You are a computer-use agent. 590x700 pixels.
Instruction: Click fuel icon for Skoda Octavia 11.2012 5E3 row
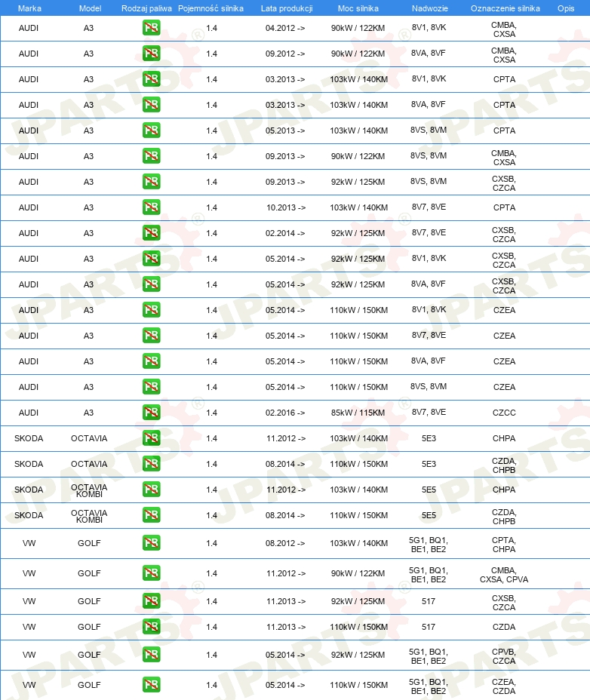point(152,438)
